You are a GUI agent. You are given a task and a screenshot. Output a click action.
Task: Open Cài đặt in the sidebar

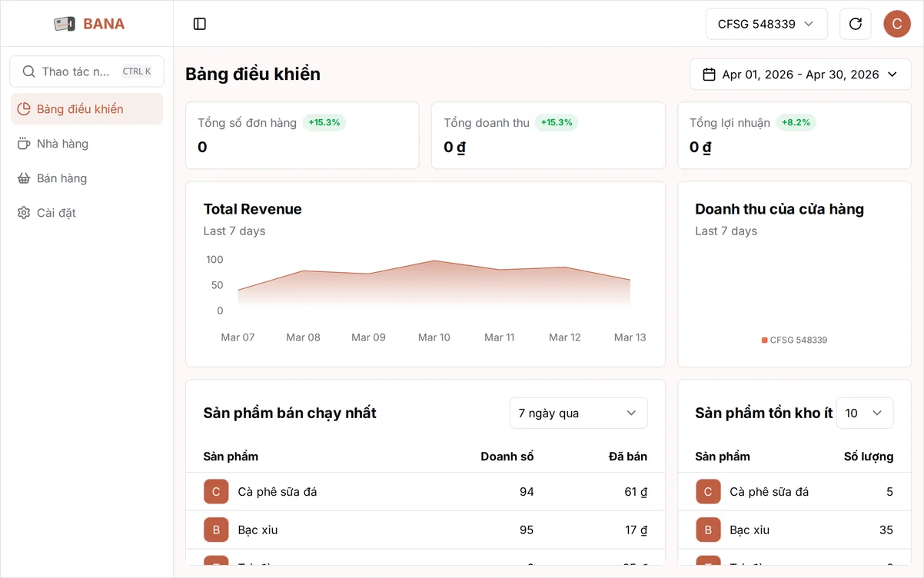point(87,213)
